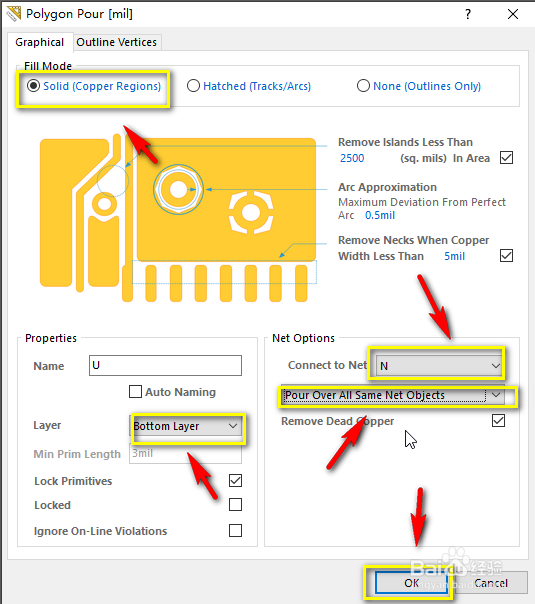The width and height of the screenshot is (535, 604).
Task: Click the OK button
Action: tap(412, 583)
